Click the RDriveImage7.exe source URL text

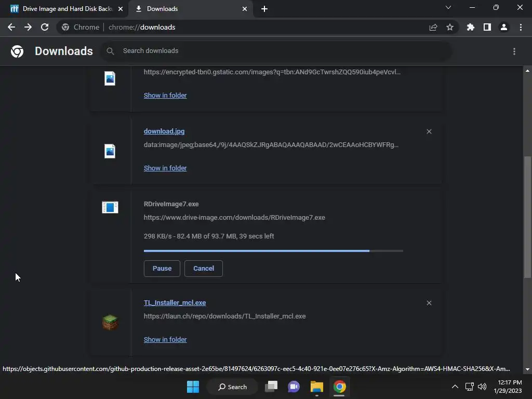pyautogui.click(x=234, y=218)
